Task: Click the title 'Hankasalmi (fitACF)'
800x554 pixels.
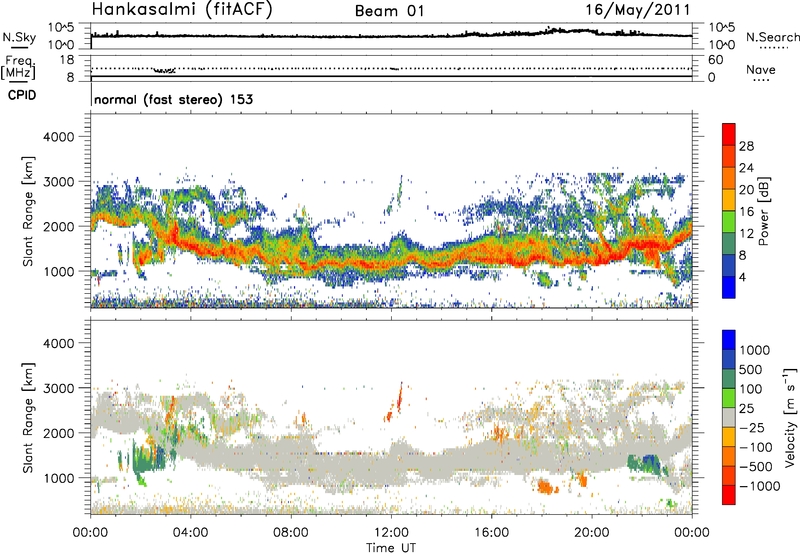Action: 182,9
